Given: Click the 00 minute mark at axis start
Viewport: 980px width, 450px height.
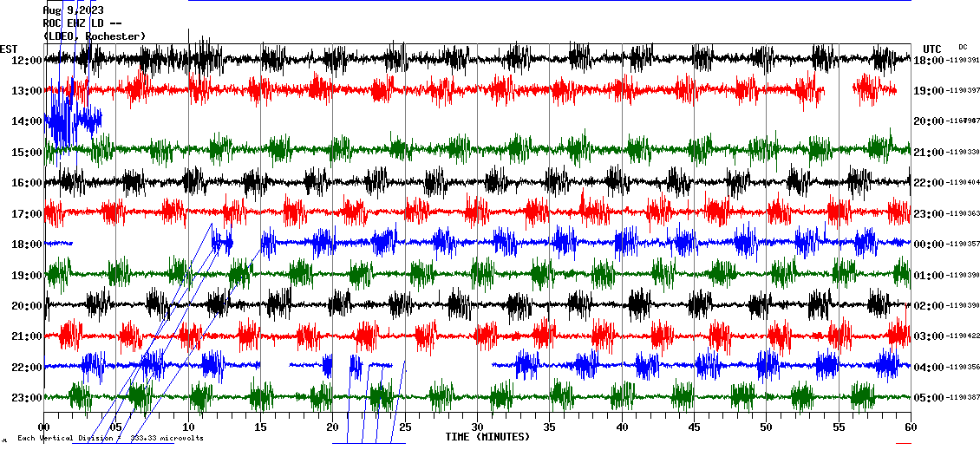Looking at the screenshot, I should [43, 427].
